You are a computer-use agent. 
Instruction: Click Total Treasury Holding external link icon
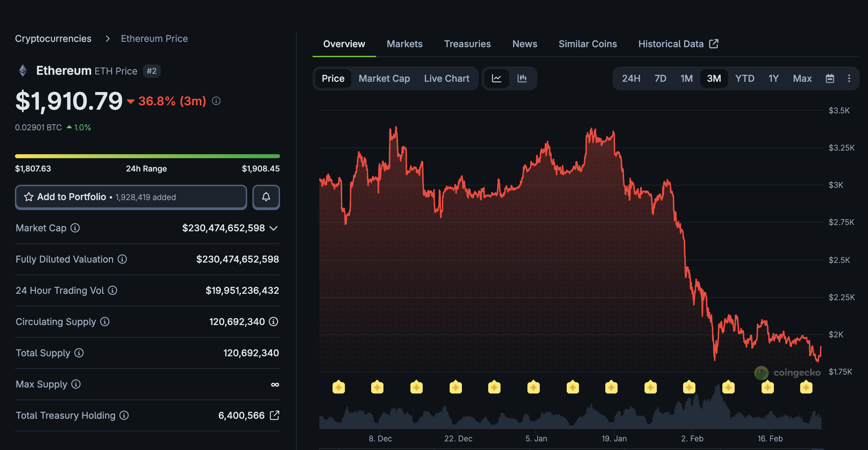point(275,415)
